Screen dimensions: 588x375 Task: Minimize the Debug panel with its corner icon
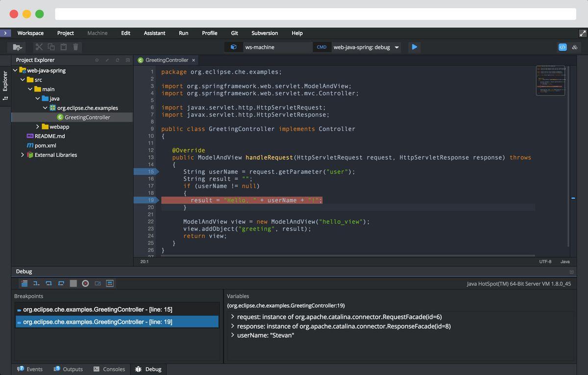pos(571,272)
